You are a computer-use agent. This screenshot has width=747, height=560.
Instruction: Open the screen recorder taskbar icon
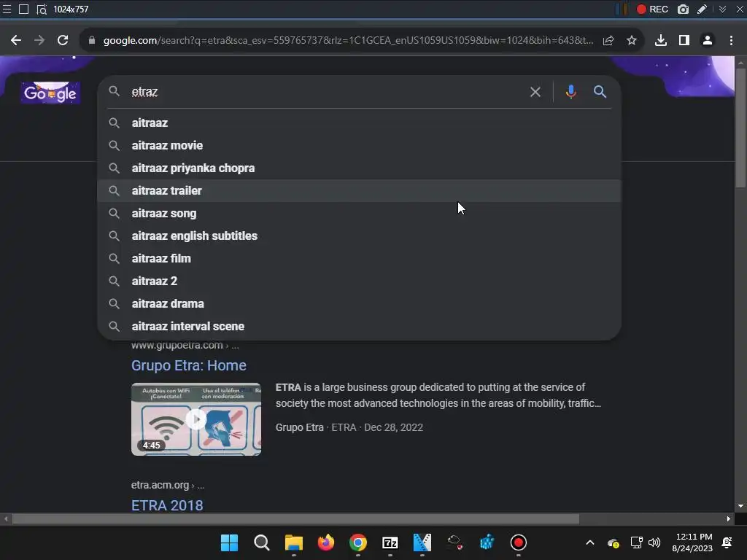(519, 542)
